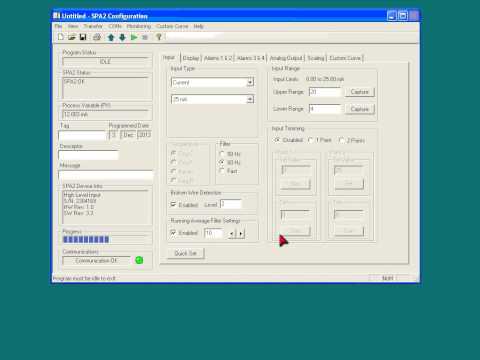Maximize the SPA2 Configuration window
The height and width of the screenshot is (360, 480).
point(403,16)
